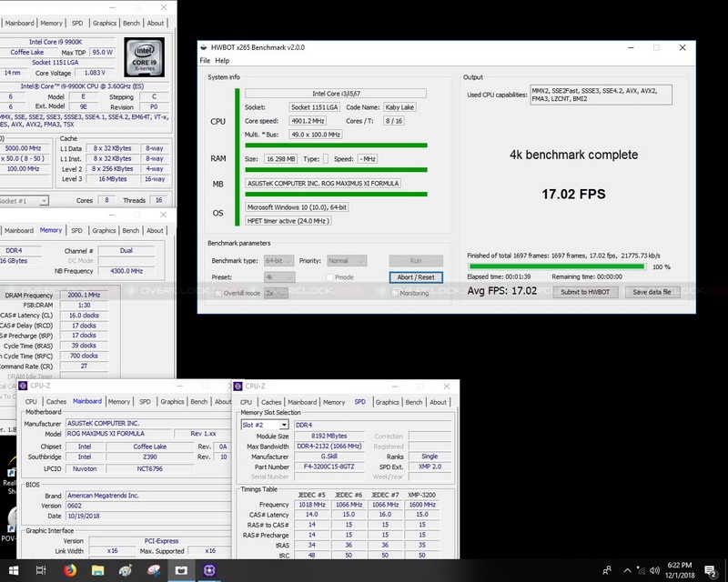Click the BIOS Date 10/19/2018 value
The height and width of the screenshot is (582, 728).
point(147,517)
